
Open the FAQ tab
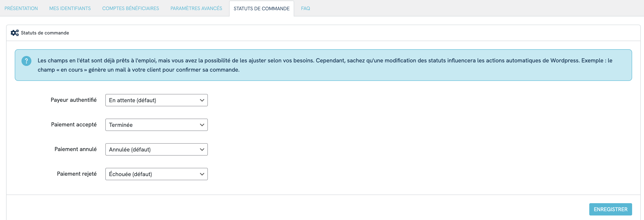305,8
